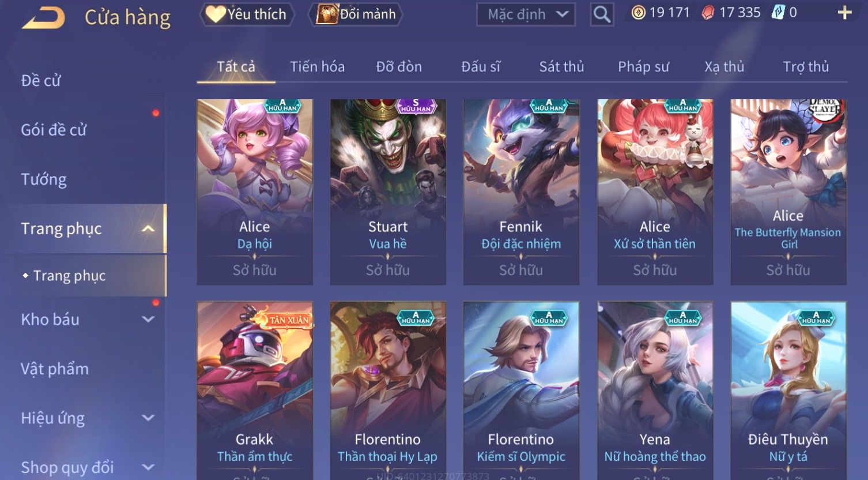Switch to the Tiến hóa tab
This screenshot has width=868, height=480.
tap(318, 66)
